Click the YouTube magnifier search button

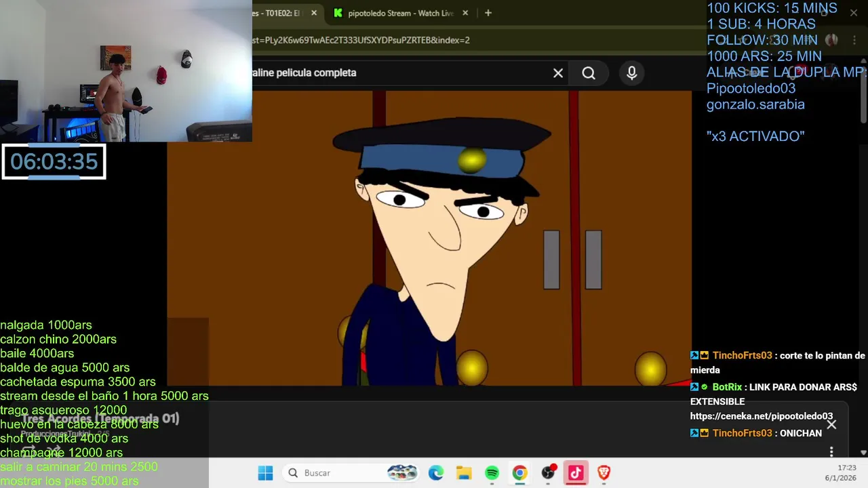pos(589,73)
